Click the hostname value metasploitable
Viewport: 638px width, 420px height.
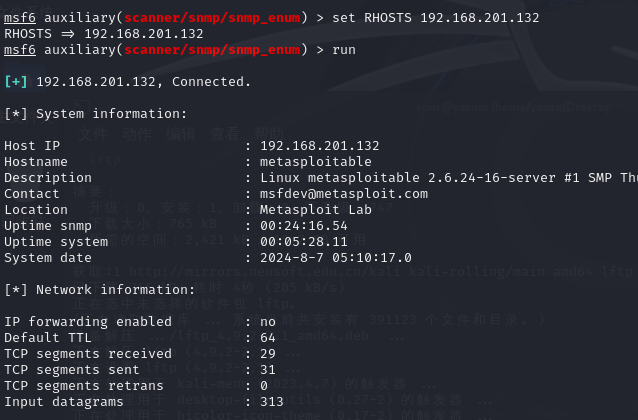pyautogui.click(x=315, y=162)
